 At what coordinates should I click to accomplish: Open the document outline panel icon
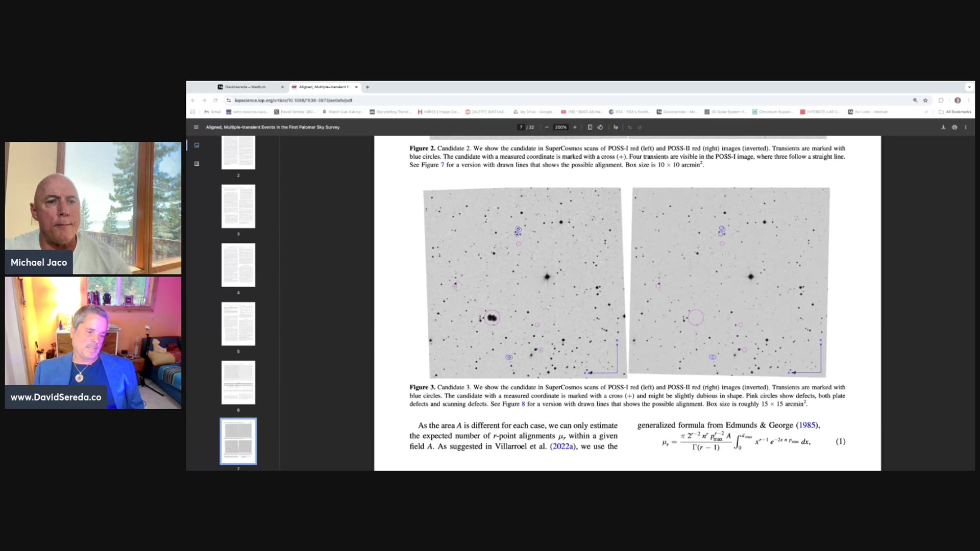tap(197, 164)
